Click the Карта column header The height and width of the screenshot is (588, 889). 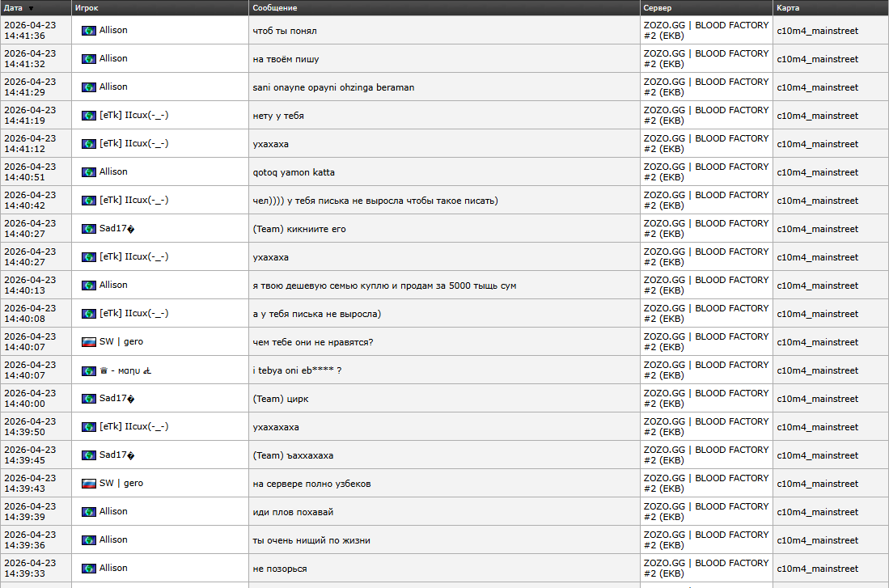tap(788, 8)
